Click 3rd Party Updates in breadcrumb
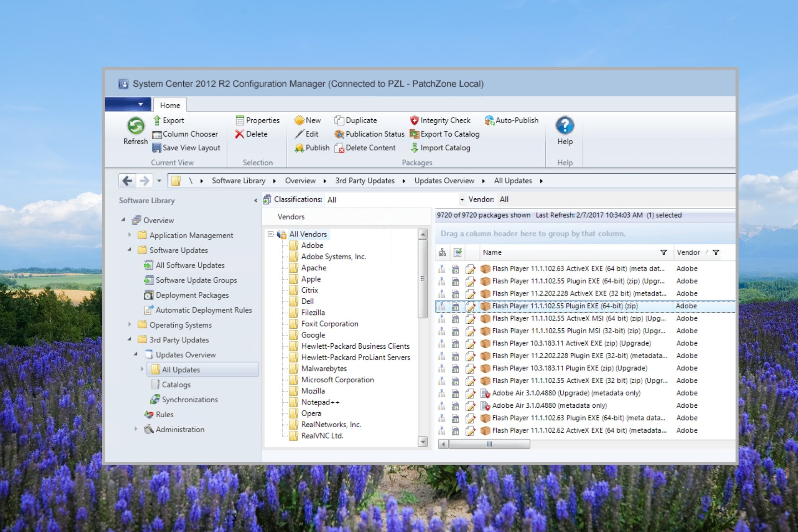 pos(365,181)
